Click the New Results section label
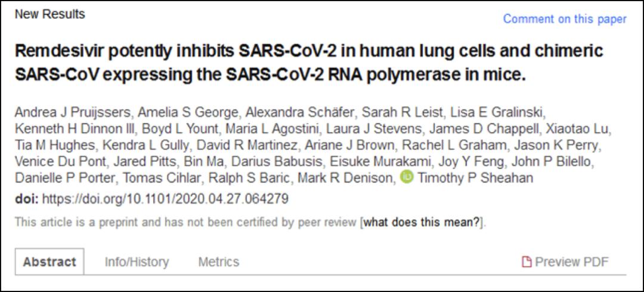 tap(50, 14)
